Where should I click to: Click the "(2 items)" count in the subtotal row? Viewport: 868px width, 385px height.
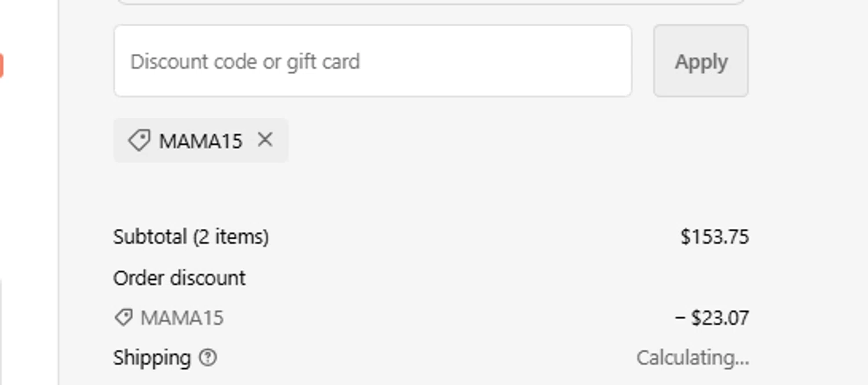pyautogui.click(x=231, y=237)
